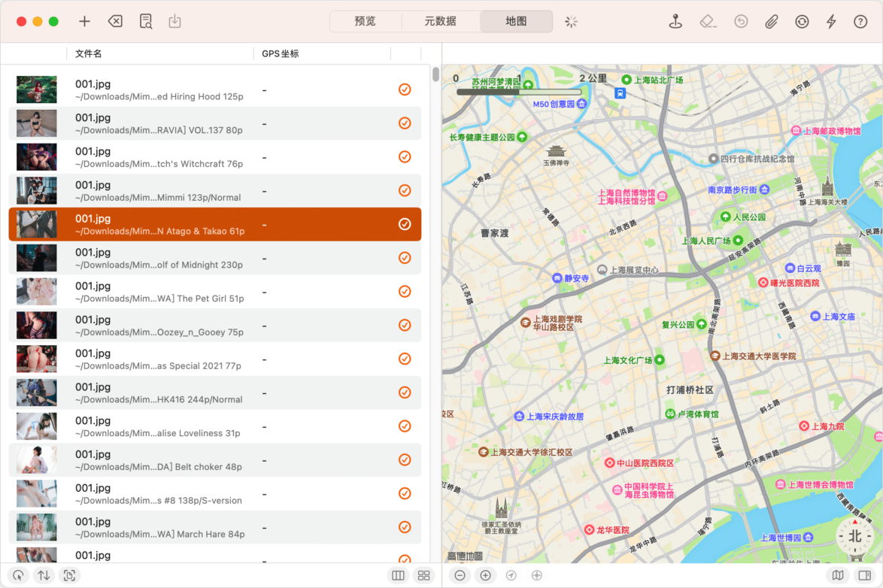This screenshot has height=588, width=883.
Task: Click the 北 compass on the map
Action: pyautogui.click(x=855, y=536)
